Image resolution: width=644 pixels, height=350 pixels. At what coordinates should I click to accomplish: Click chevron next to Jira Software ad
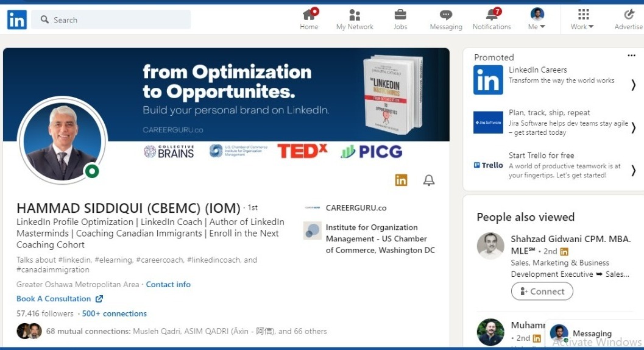(633, 127)
